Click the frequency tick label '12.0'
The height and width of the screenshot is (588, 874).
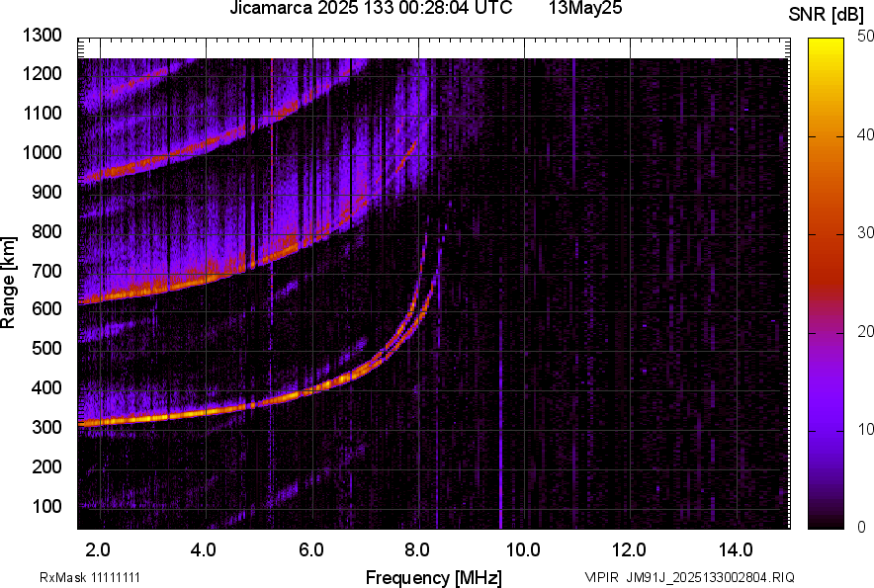pos(629,550)
